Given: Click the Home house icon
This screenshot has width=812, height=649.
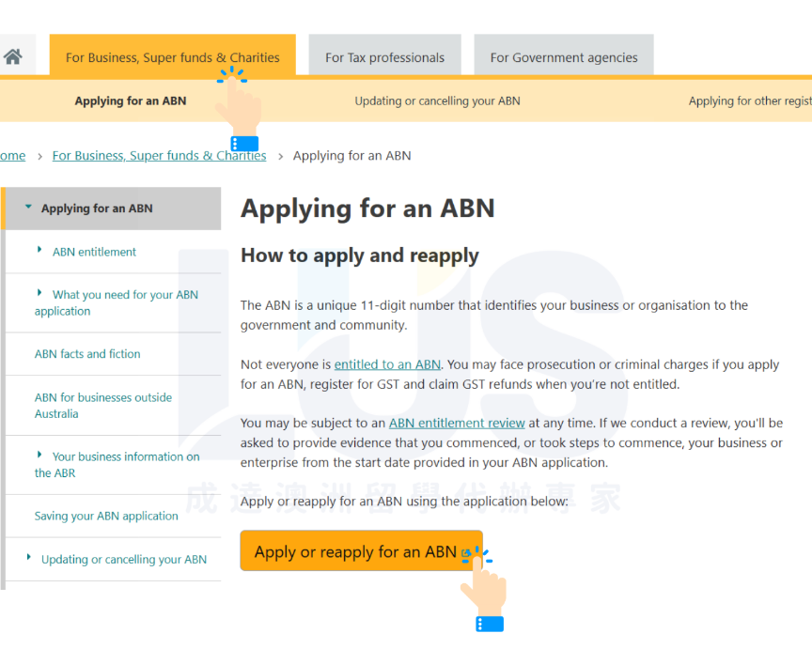Looking at the screenshot, I should (x=13, y=56).
